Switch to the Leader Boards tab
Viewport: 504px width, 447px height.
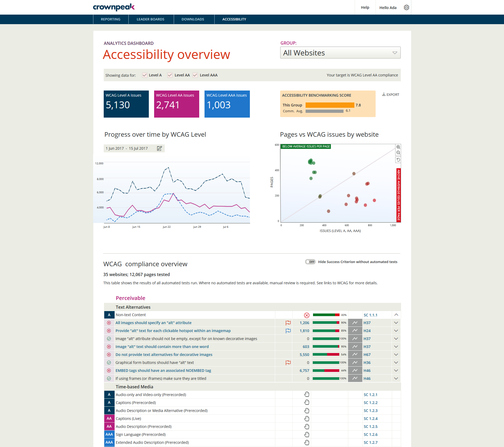pyautogui.click(x=150, y=19)
